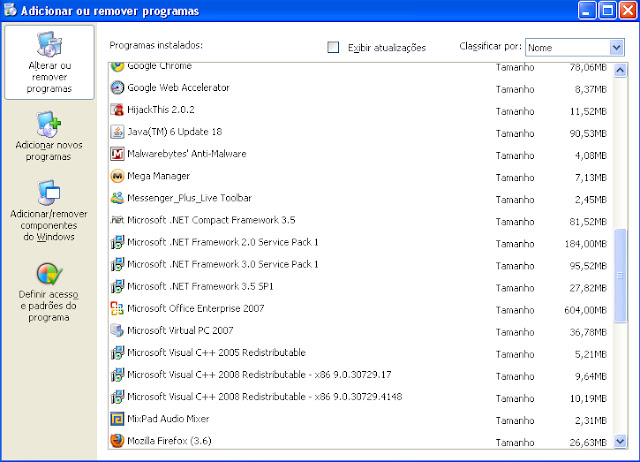Click the HijackThis 2.0.2 icon
Viewport: 640px width, 462px height.
[117, 110]
